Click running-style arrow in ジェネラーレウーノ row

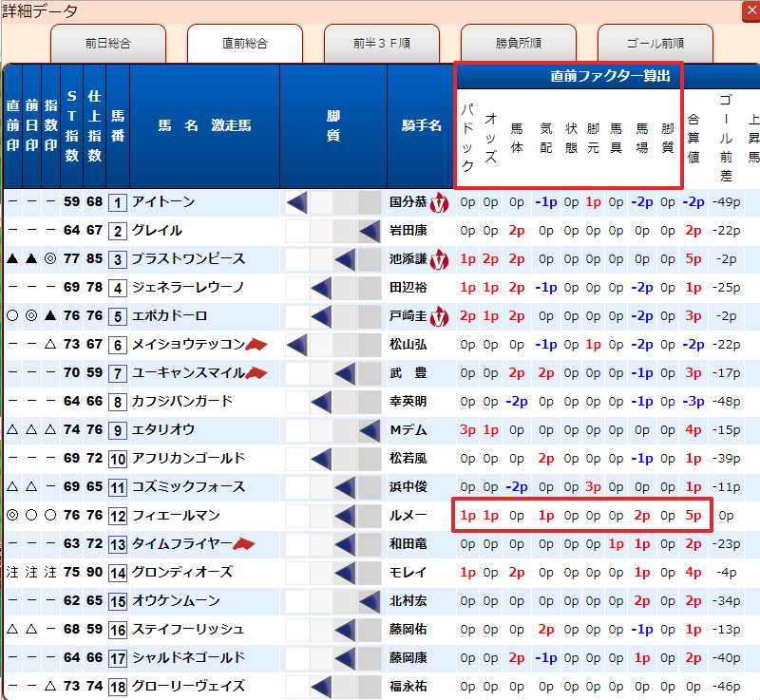(x=321, y=288)
